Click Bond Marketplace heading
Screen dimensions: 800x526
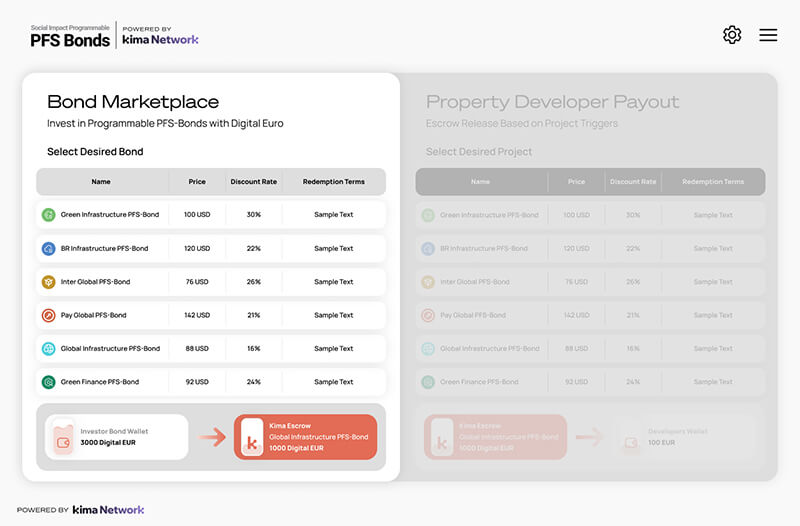click(x=133, y=102)
